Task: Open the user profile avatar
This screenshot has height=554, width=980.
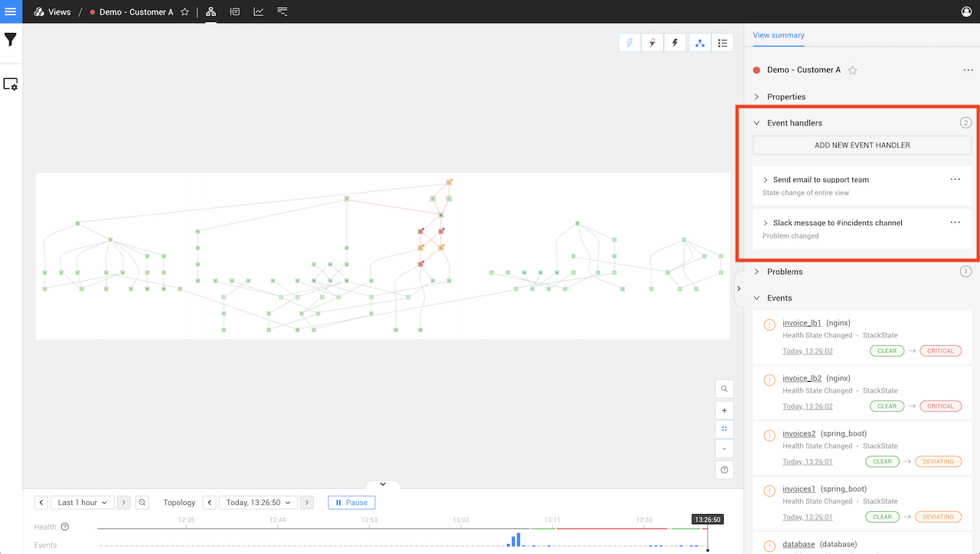Action: pos(966,11)
